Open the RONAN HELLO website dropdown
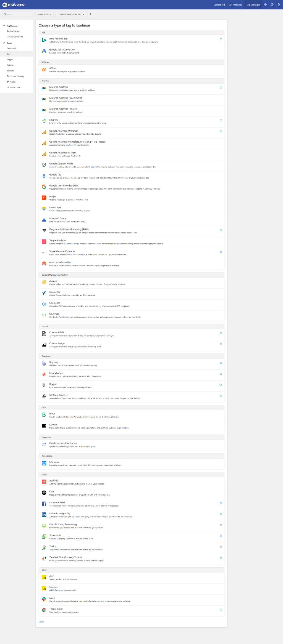This screenshot has width=283, height=644. pos(44,14)
